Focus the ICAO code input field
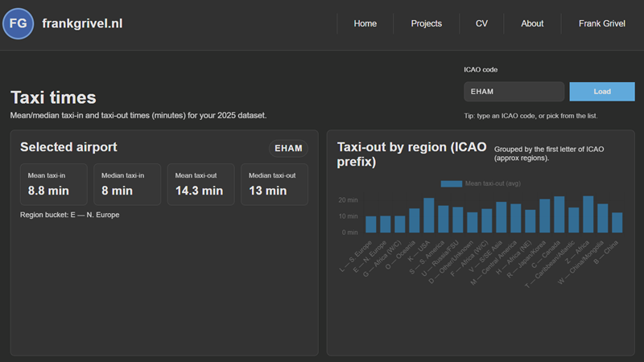Screen dimensions: 644x362 514,92
